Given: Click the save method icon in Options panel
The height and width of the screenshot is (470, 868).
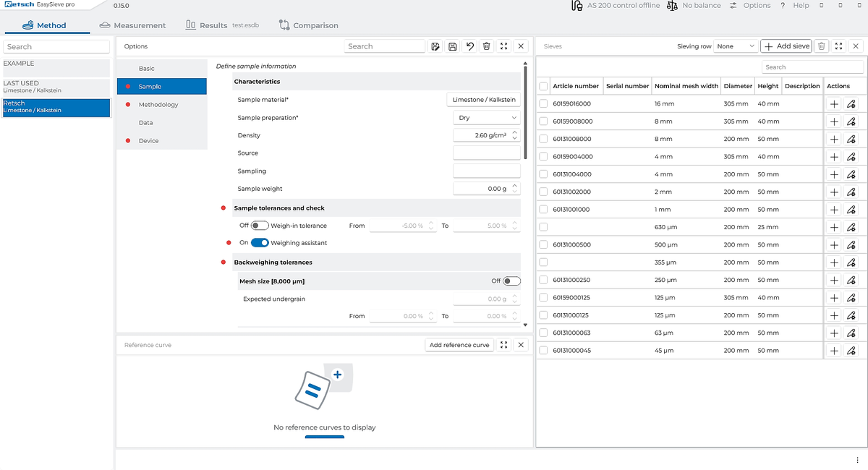Looking at the screenshot, I should (453, 46).
